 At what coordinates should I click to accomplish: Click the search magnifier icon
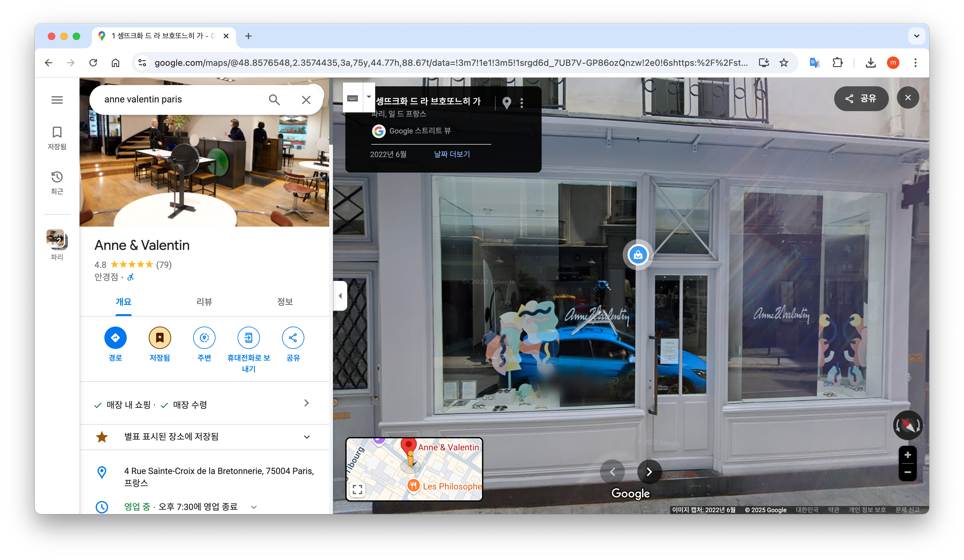(x=274, y=100)
